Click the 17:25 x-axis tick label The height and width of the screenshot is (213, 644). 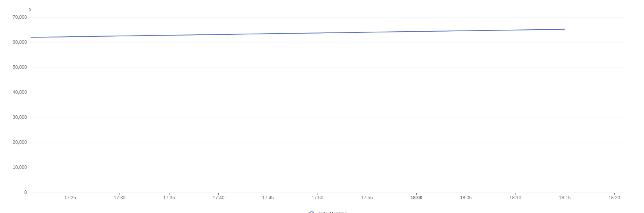coord(70,198)
